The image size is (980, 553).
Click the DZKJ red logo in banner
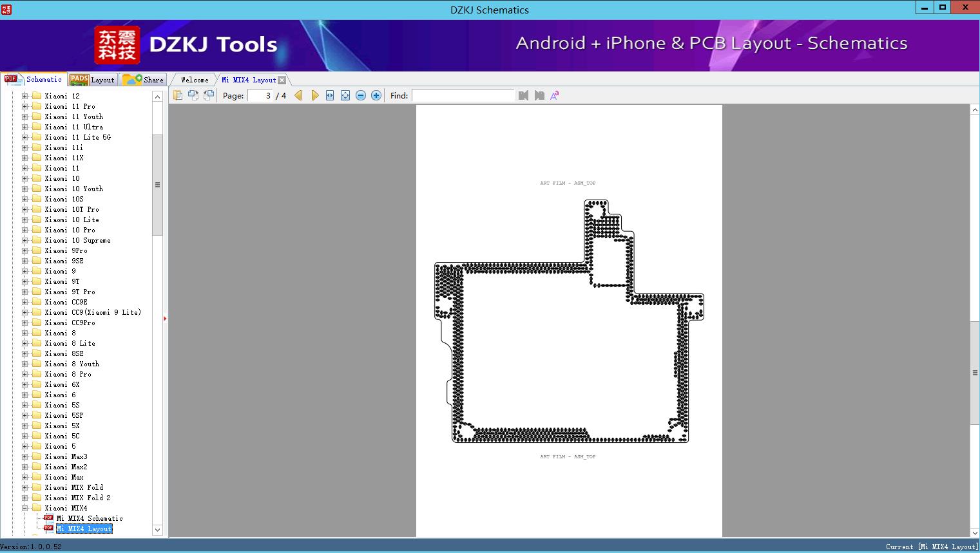[117, 44]
